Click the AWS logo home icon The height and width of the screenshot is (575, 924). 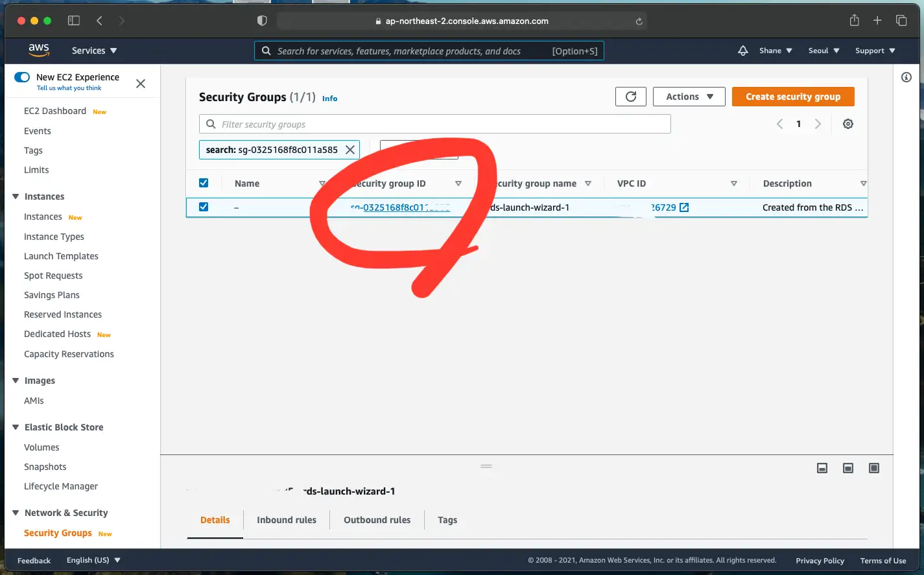pos(39,50)
